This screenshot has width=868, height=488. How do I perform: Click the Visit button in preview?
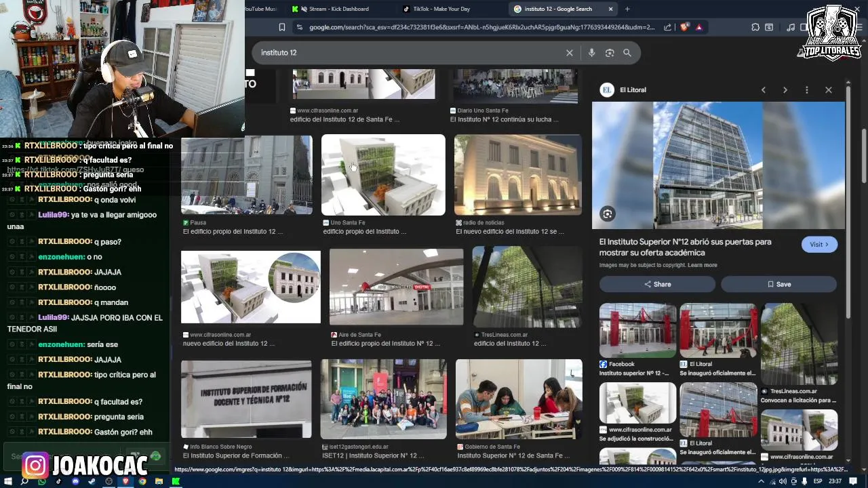coord(819,245)
